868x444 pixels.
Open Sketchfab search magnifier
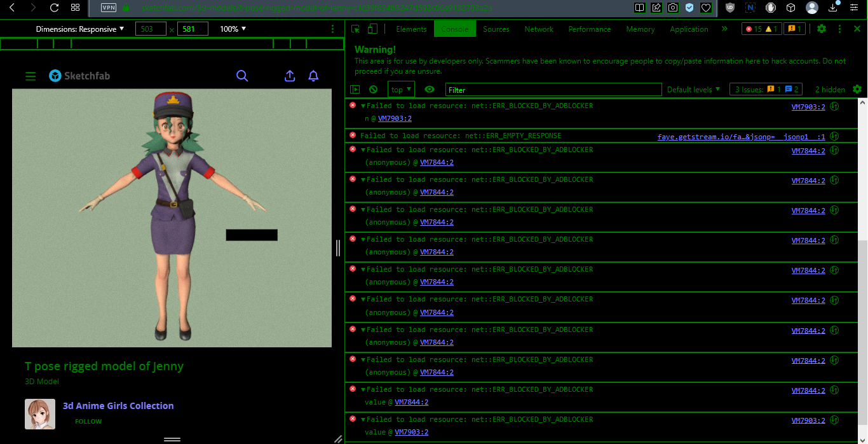point(242,76)
